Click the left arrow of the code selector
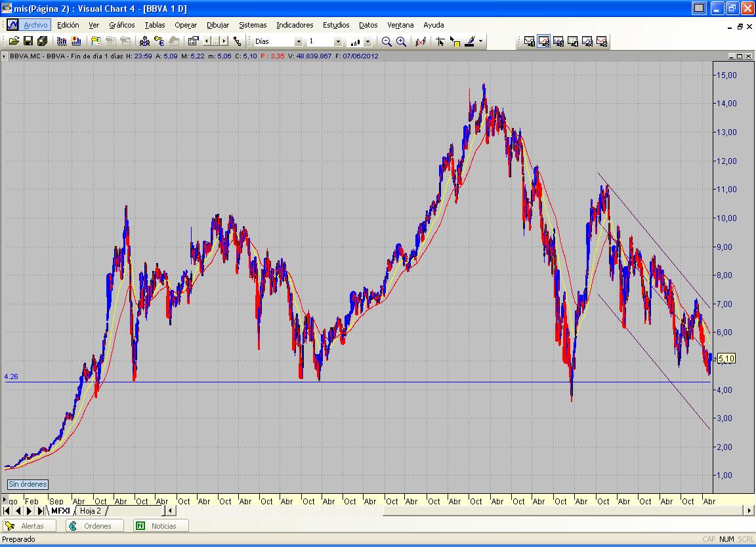This screenshot has width=756, height=547. click(207, 41)
